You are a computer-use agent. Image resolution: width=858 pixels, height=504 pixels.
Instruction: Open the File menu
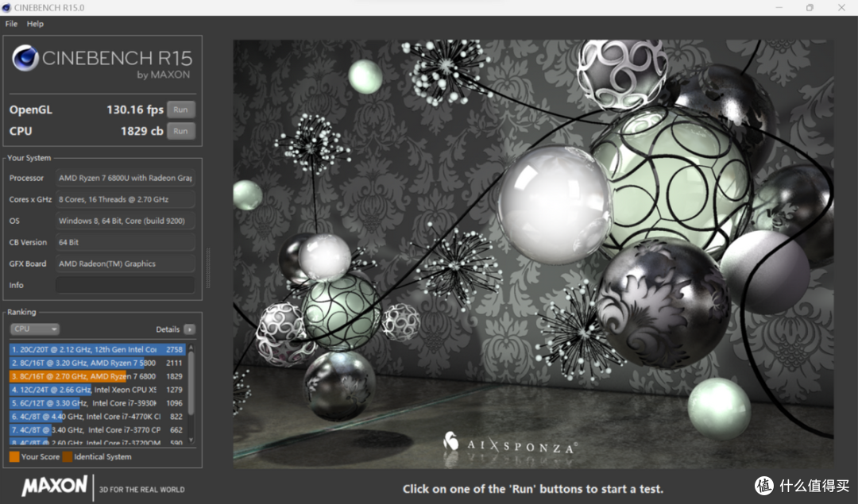point(11,24)
